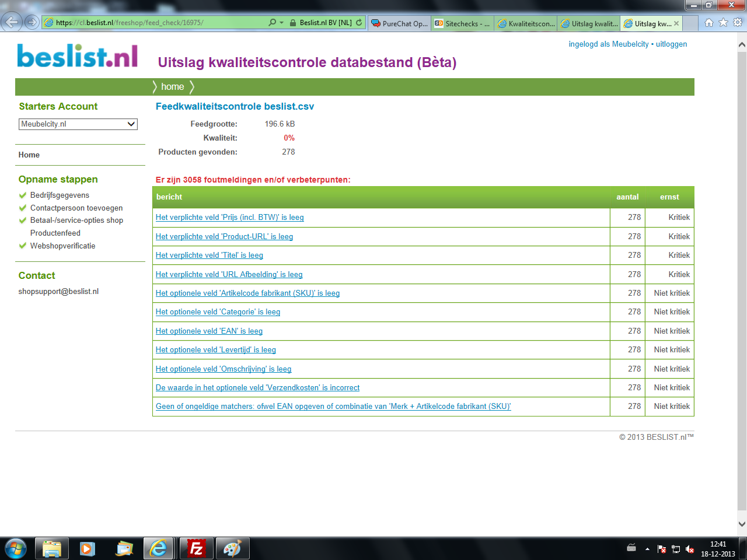Open the address bar search magnifier
The image size is (747, 560).
click(x=272, y=23)
